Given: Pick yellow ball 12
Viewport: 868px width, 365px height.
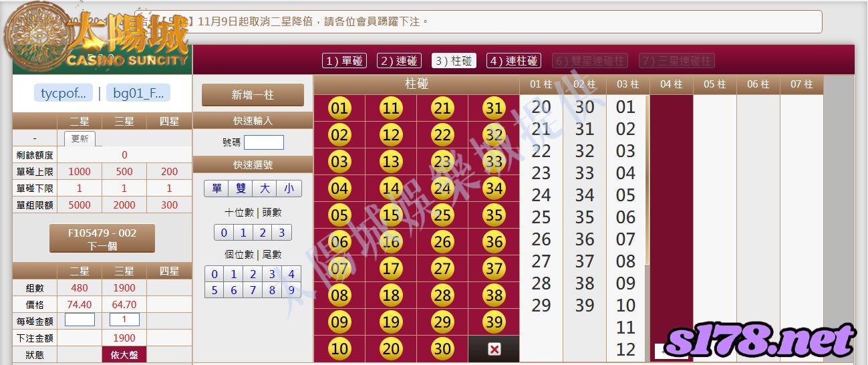Looking at the screenshot, I should pyautogui.click(x=391, y=135).
